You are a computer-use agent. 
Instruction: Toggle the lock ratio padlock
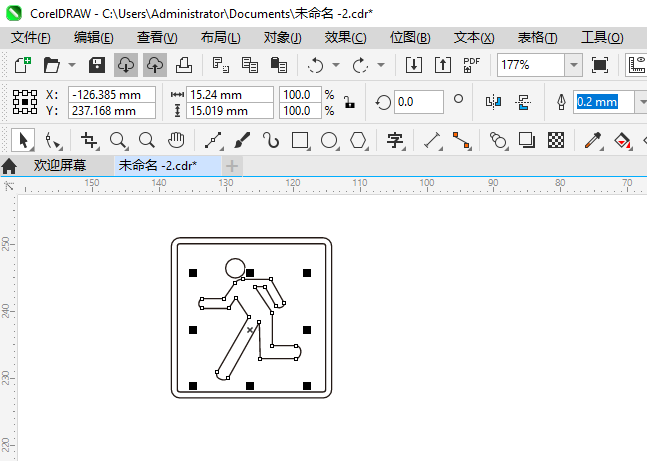(349, 102)
